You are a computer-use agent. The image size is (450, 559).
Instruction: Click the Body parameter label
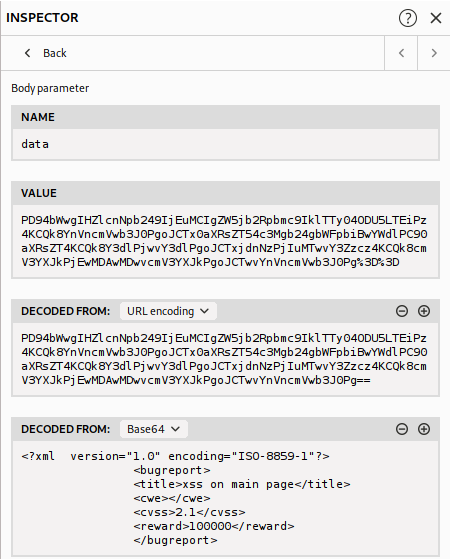50,88
